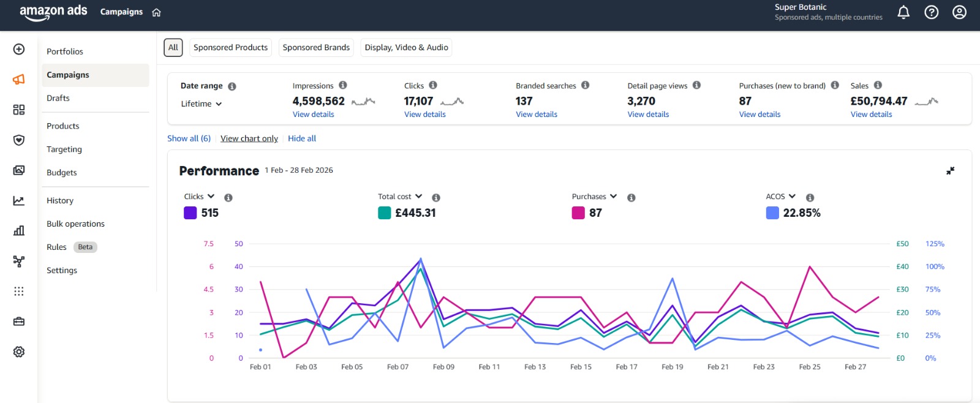Image resolution: width=980 pixels, height=403 pixels.
Task: Click the shield icon in sidebar
Action: coord(19,140)
